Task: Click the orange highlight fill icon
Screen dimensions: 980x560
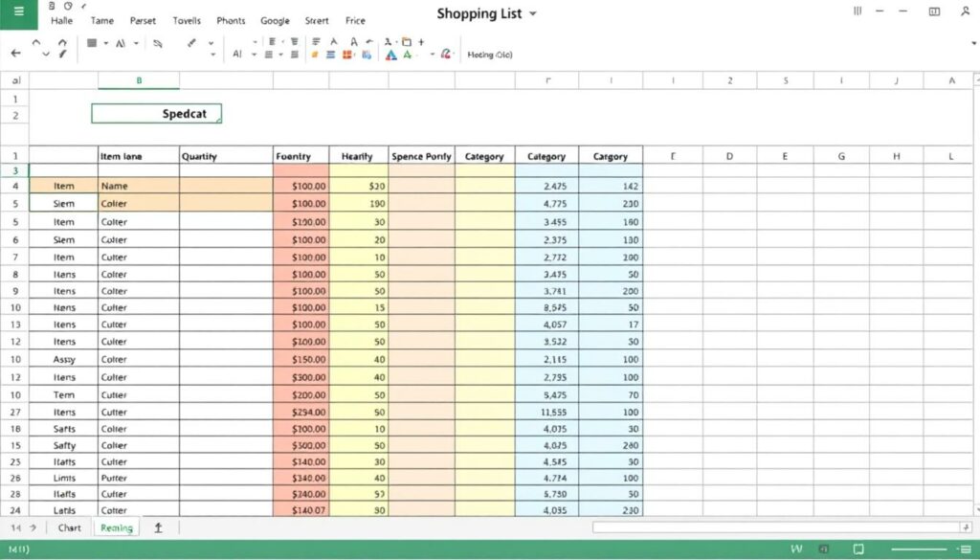Action: (315, 55)
